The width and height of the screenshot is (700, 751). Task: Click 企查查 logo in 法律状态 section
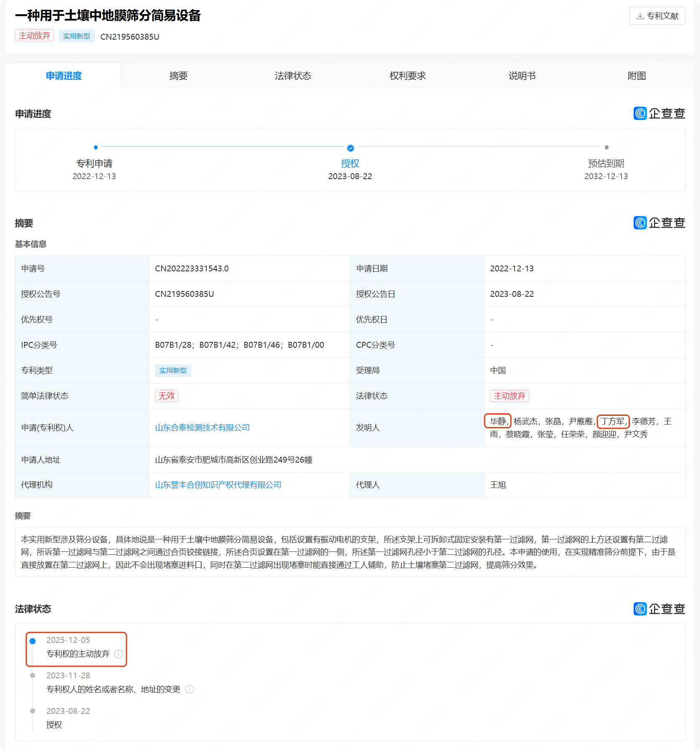point(659,609)
